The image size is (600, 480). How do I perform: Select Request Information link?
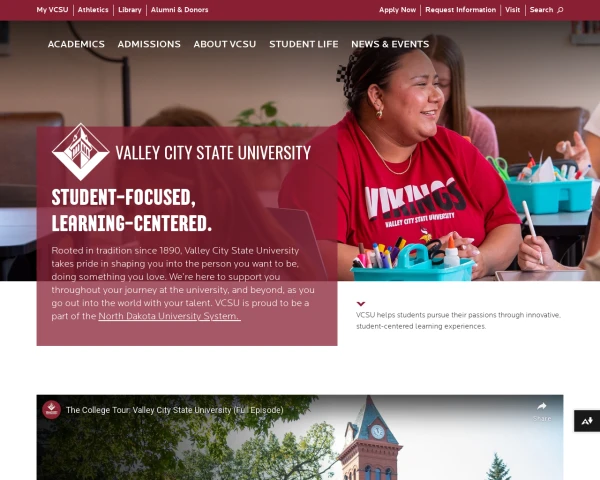[460, 10]
